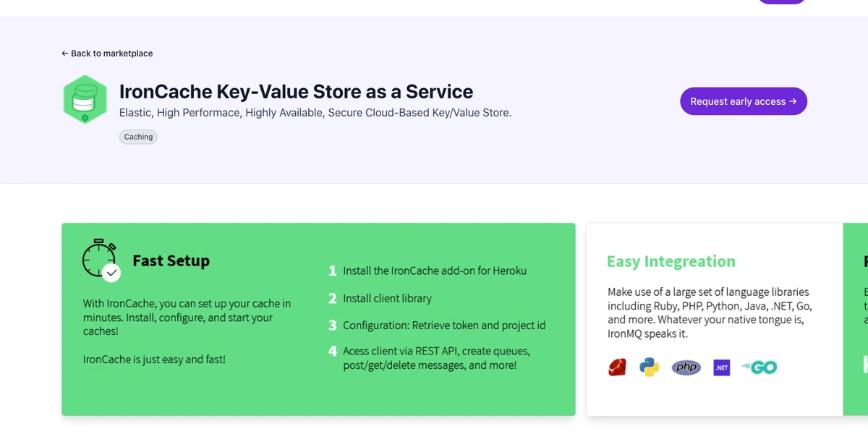Click the Fast Setup heading

[171, 261]
